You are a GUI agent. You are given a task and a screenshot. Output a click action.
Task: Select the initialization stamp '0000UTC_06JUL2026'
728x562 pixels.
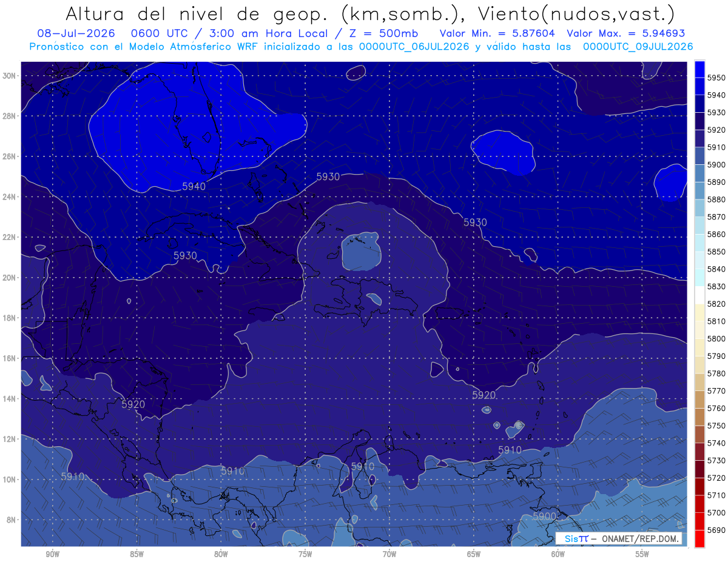(x=414, y=46)
